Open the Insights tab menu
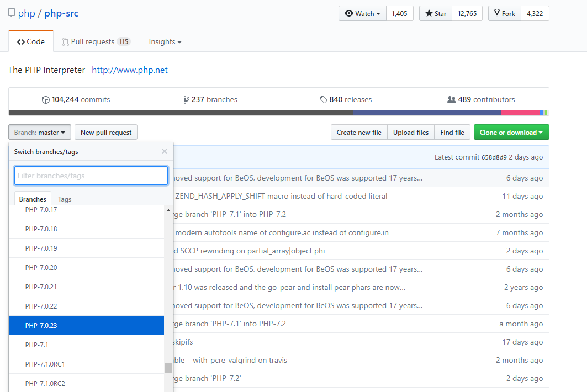Image resolution: width=587 pixels, height=392 pixels. click(x=165, y=42)
